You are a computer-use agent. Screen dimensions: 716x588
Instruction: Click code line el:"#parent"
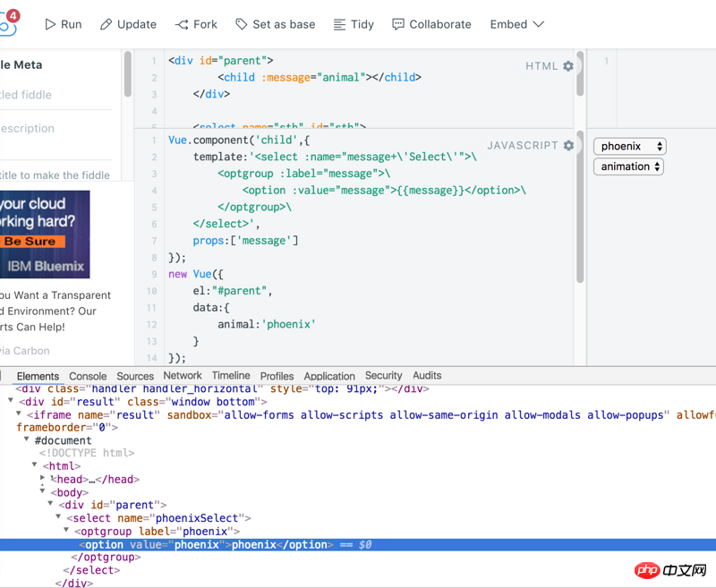(233, 291)
